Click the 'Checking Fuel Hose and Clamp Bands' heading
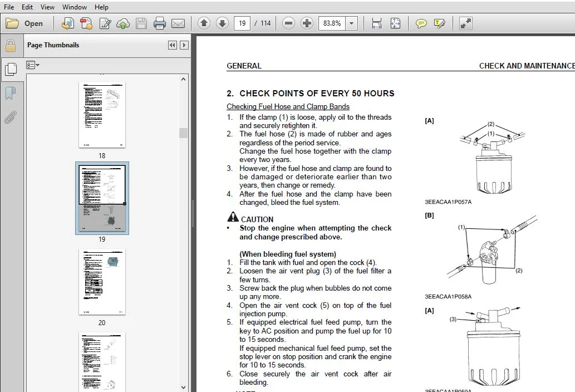Image resolution: width=575 pixels, height=392 pixels. (x=288, y=107)
